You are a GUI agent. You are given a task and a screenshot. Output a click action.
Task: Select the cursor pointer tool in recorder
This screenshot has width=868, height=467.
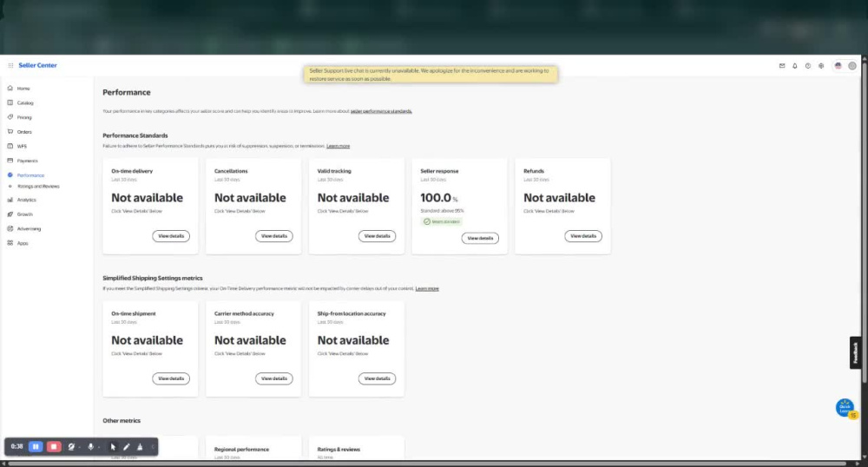(x=113, y=446)
